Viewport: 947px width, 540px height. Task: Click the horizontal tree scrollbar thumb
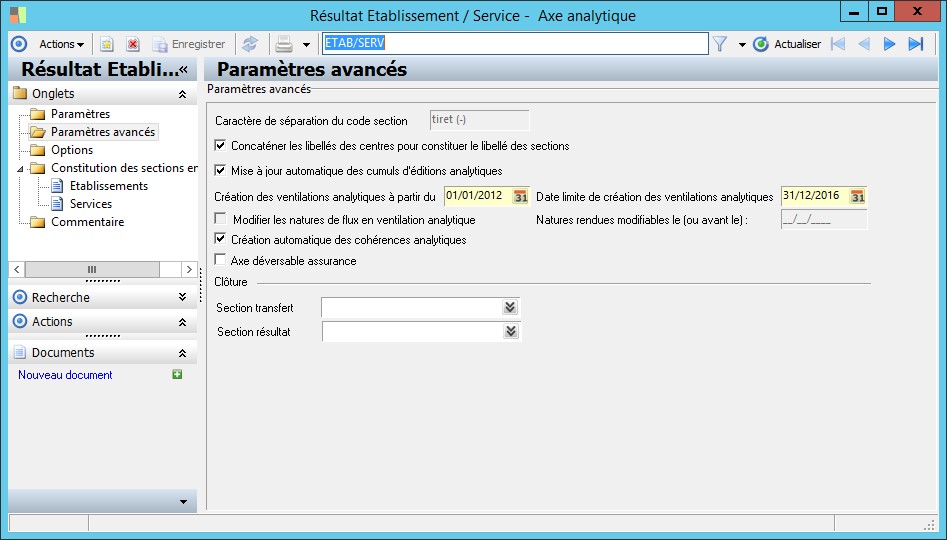[x=92, y=269]
